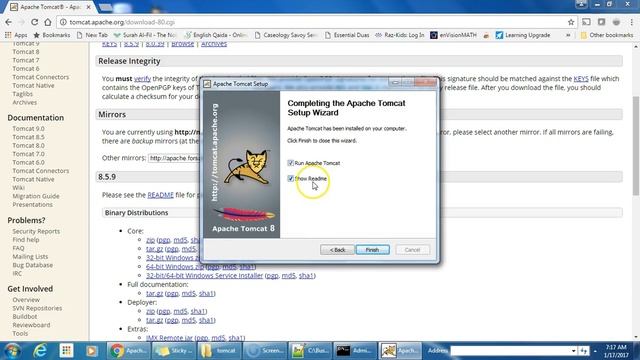Open SVN Repositories link
Viewport: 640px width, 360px height.
[x=37, y=308]
